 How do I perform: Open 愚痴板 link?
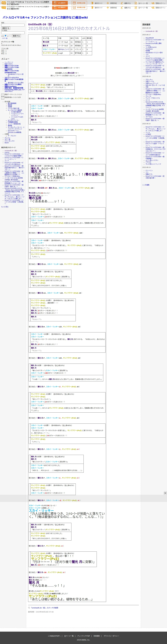click(10, 125)
